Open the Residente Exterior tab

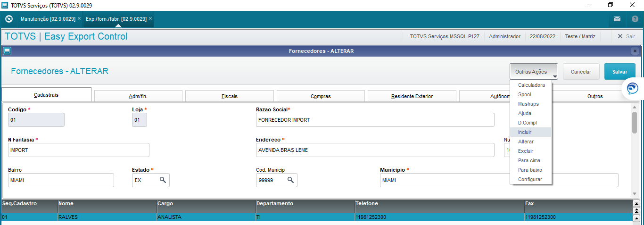[412, 96]
